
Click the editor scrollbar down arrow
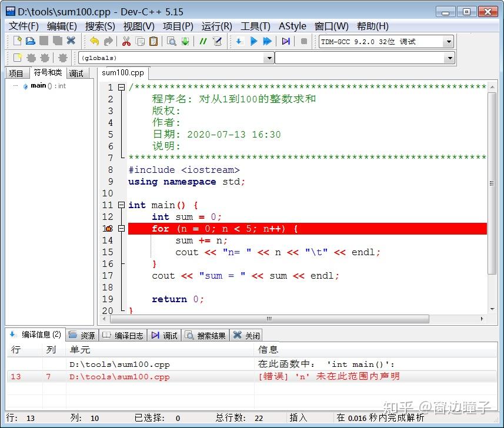click(x=492, y=309)
